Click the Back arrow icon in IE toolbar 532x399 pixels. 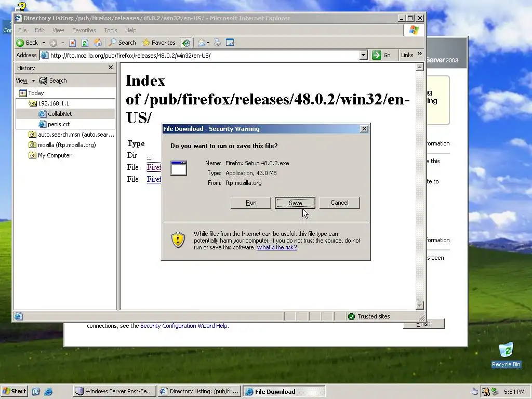pos(20,43)
